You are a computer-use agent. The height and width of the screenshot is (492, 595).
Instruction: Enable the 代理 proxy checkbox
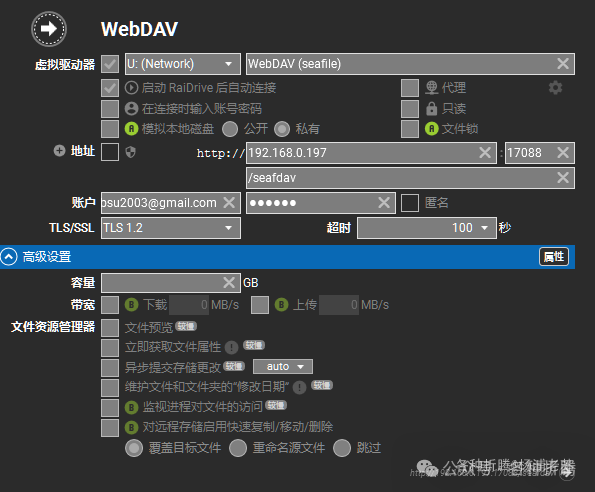tap(410, 88)
